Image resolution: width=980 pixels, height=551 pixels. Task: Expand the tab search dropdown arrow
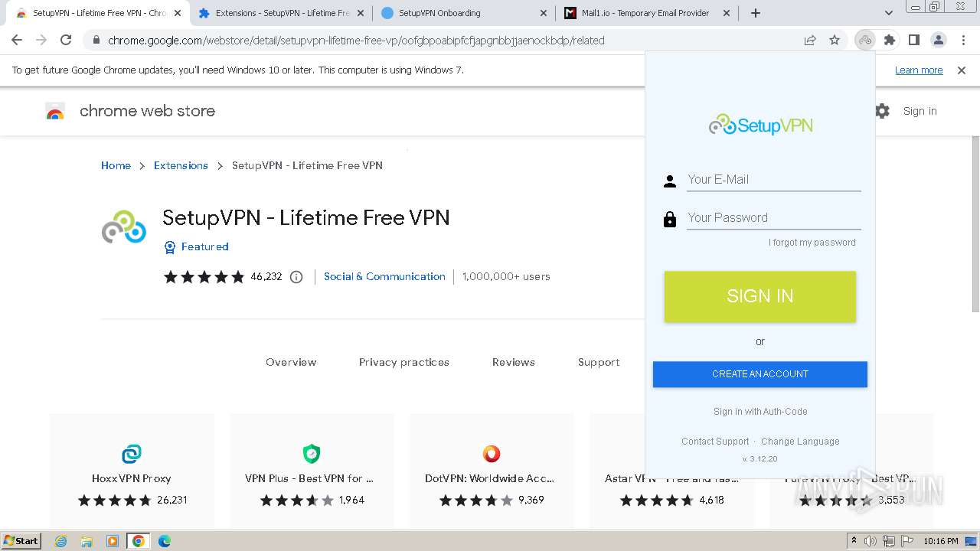(x=889, y=13)
